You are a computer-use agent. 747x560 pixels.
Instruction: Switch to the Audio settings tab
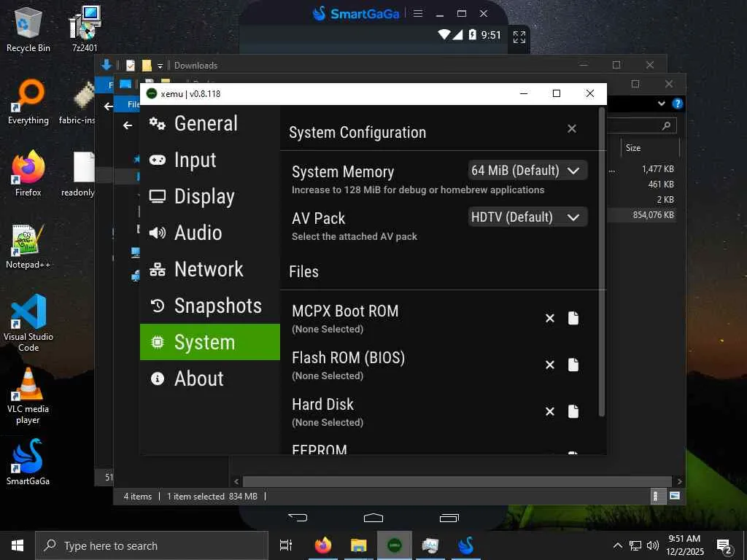point(209,233)
